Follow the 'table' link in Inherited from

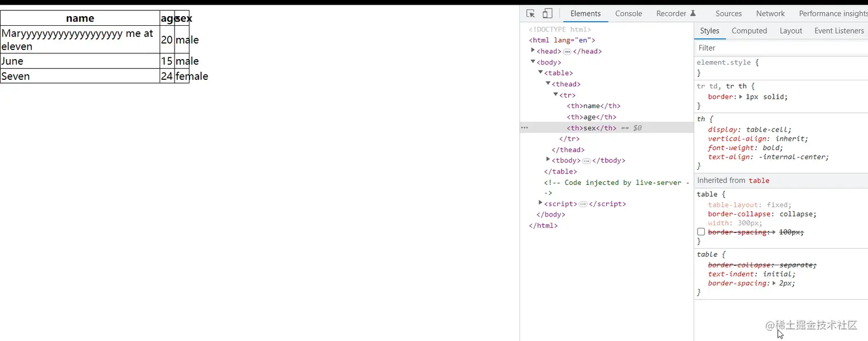[759, 180]
